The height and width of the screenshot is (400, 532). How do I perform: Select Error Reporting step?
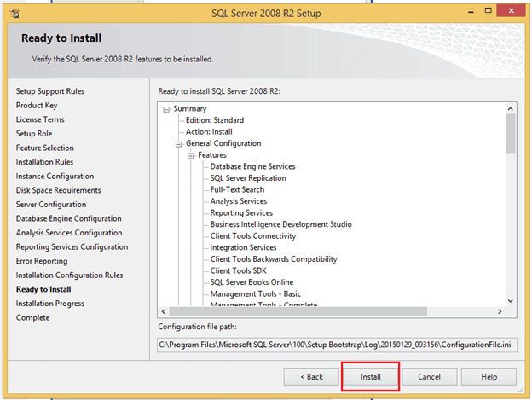tap(42, 261)
